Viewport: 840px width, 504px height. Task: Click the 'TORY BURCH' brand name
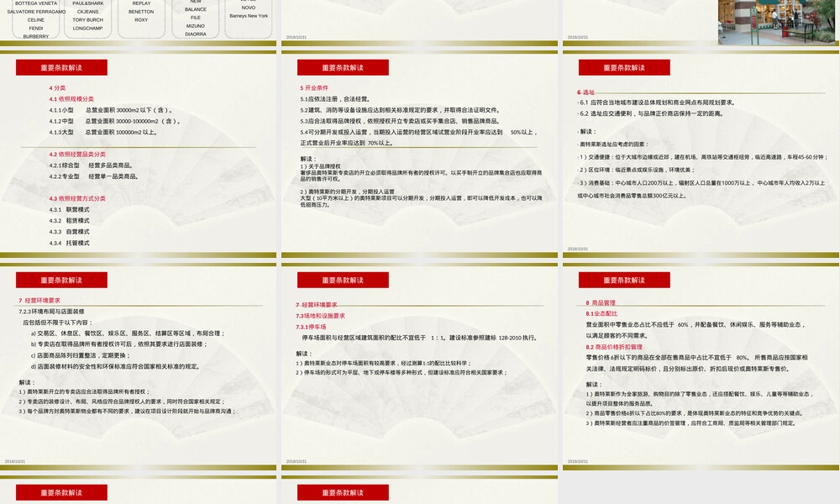click(x=88, y=20)
